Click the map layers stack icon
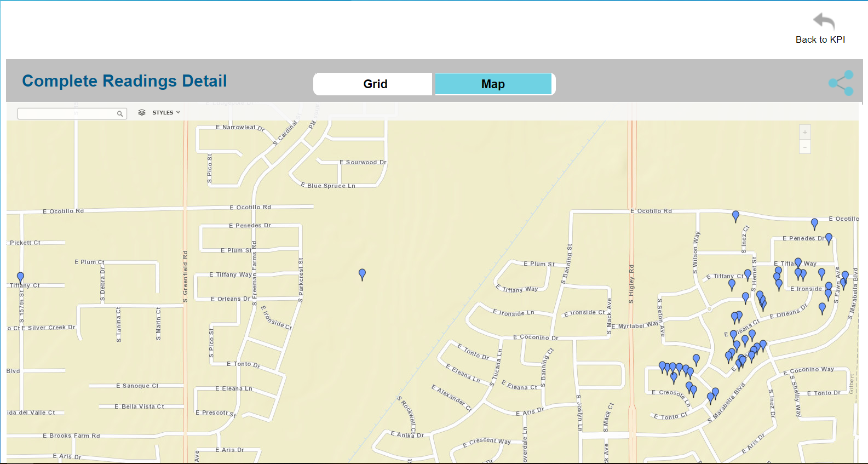The height and width of the screenshot is (464, 868). pos(142,112)
